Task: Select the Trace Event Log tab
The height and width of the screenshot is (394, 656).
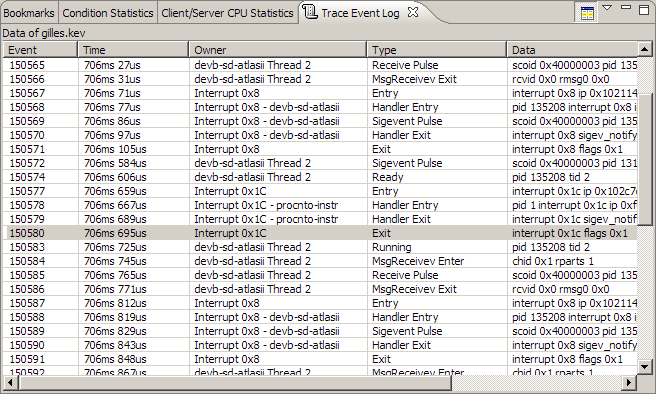Action: (x=360, y=13)
